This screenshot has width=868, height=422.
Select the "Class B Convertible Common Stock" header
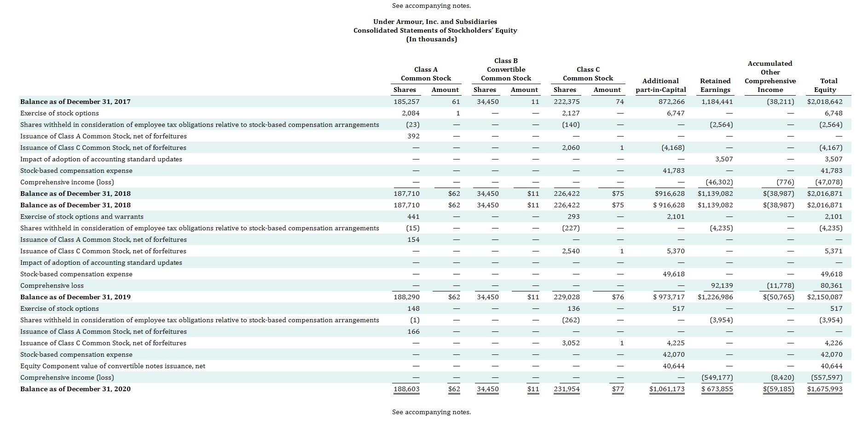pos(506,69)
